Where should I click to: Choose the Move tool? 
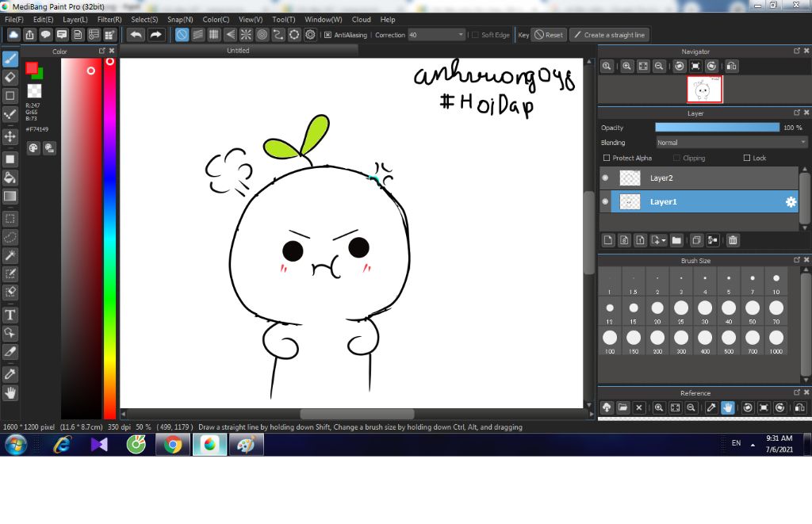(10, 136)
